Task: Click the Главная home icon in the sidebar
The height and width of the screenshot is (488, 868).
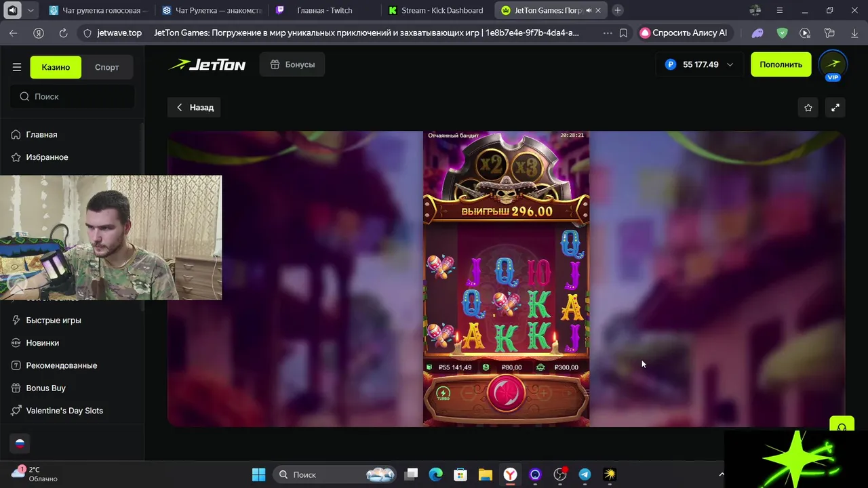Action: point(16,134)
